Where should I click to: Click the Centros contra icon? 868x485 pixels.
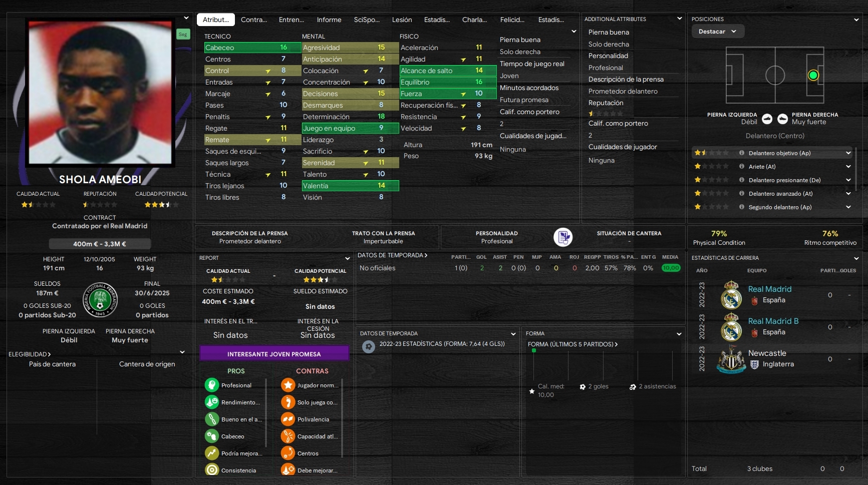tap(288, 453)
